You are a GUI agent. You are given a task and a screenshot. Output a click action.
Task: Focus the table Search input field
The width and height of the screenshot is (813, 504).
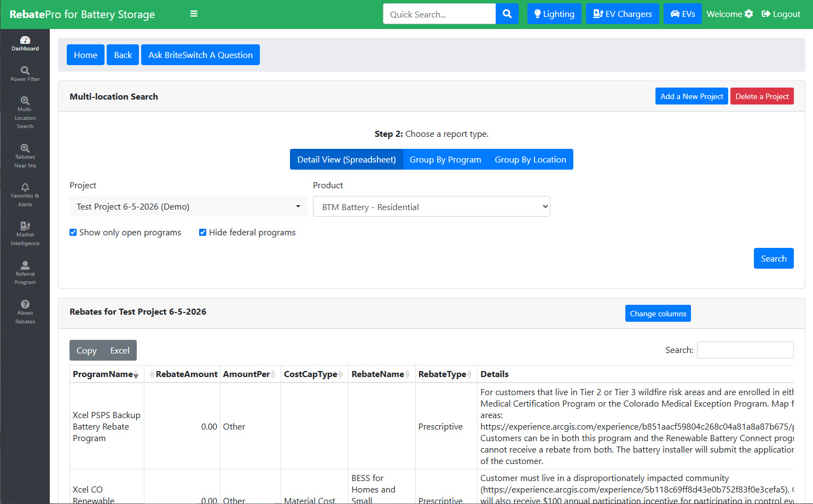pos(745,350)
